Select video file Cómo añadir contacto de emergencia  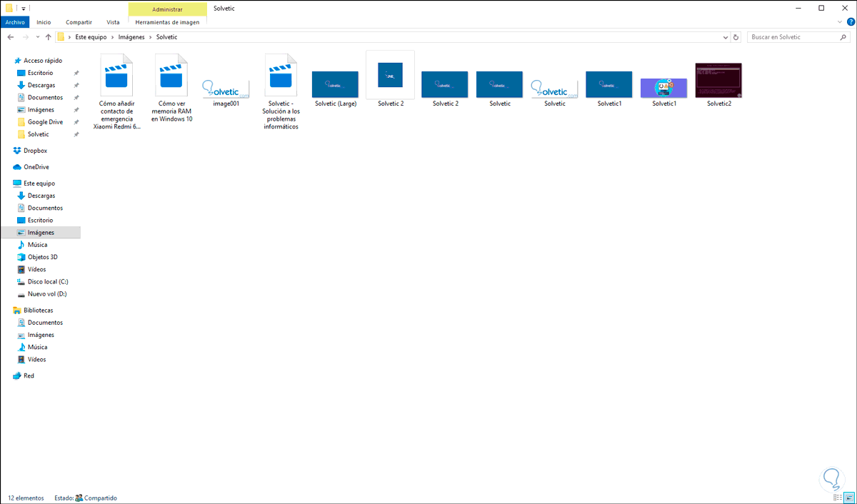(117, 91)
